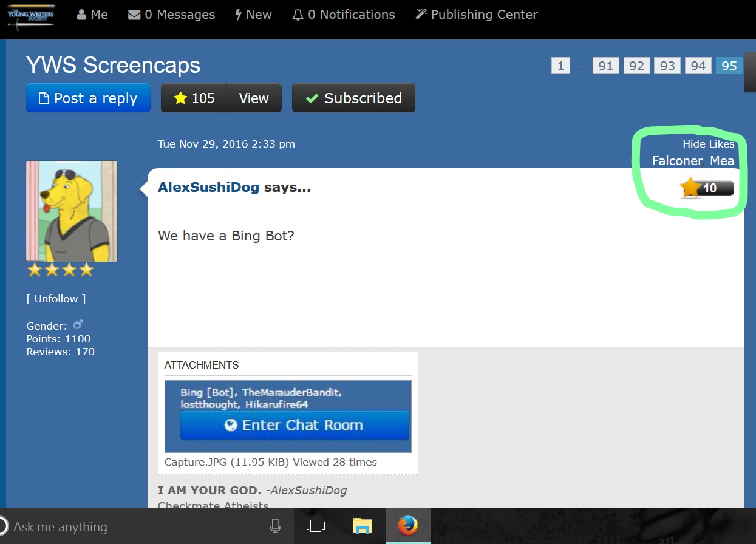Click the Points: 1100 text

[x=58, y=339]
